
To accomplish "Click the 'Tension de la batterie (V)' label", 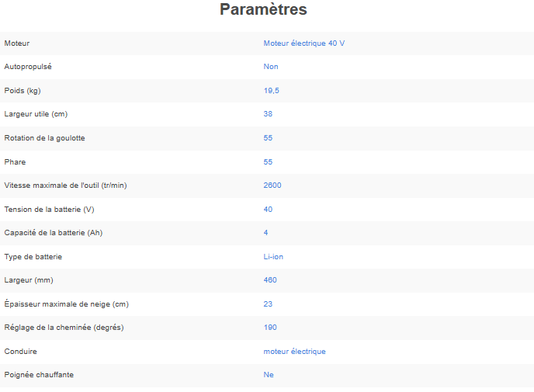I will (49, 209).
